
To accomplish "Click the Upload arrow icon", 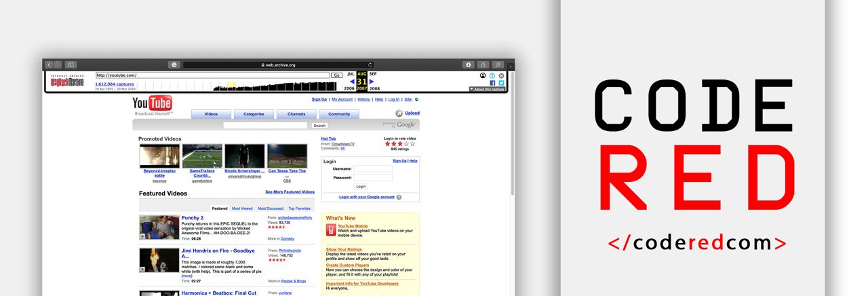I will (399, 113).
